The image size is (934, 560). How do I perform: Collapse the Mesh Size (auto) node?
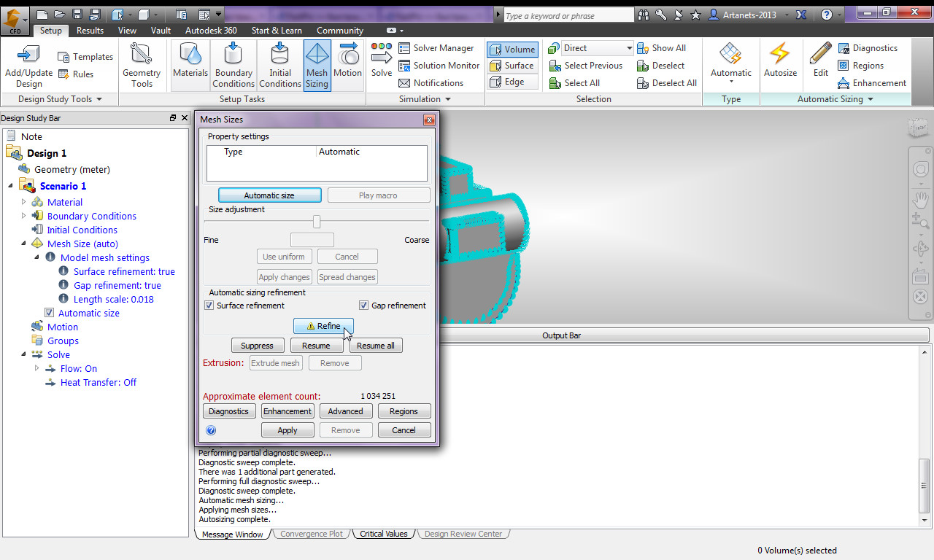click(24, 244)
